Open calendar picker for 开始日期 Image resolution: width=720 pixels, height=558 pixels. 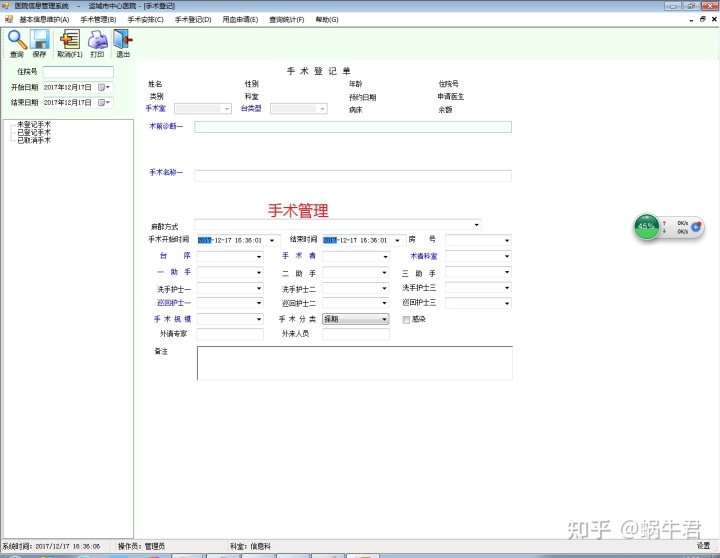tap(104, 87)
